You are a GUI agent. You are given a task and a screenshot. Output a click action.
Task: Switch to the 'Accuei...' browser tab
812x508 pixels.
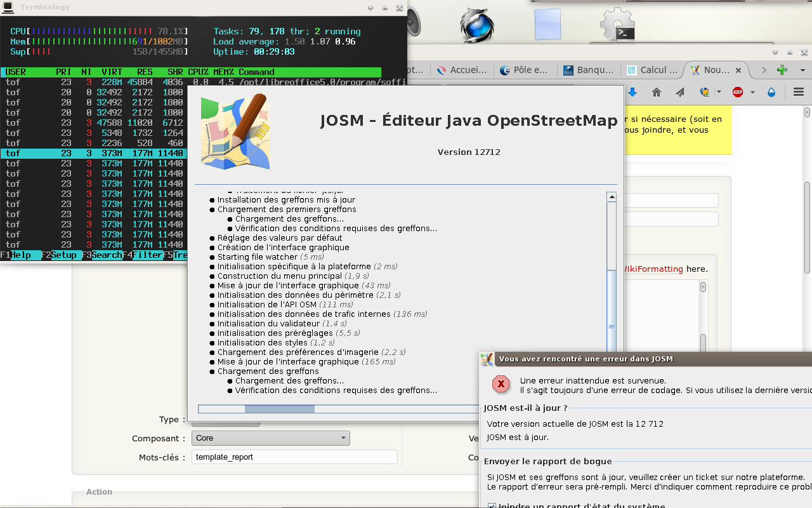[462, 70]
